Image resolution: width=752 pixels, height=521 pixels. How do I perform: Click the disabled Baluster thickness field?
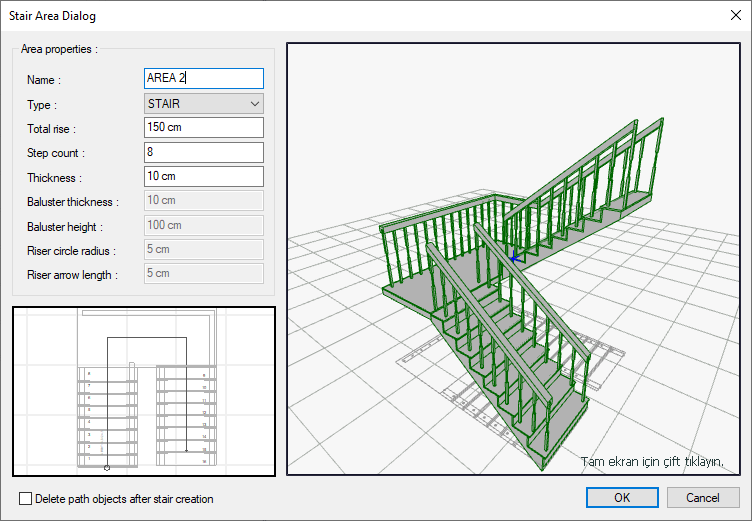pyautogui.click(x=204, y=201)
